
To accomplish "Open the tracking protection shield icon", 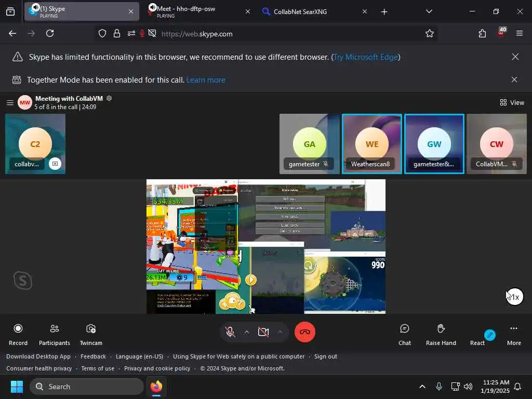I will click(x=102, y=34).
